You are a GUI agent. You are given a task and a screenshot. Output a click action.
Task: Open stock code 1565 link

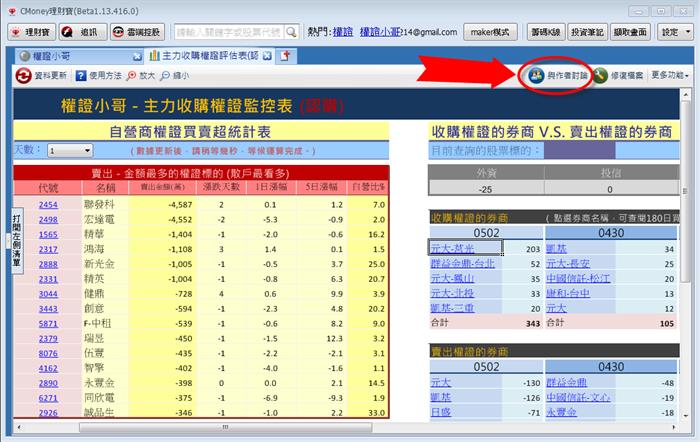[x=48, y=234]
